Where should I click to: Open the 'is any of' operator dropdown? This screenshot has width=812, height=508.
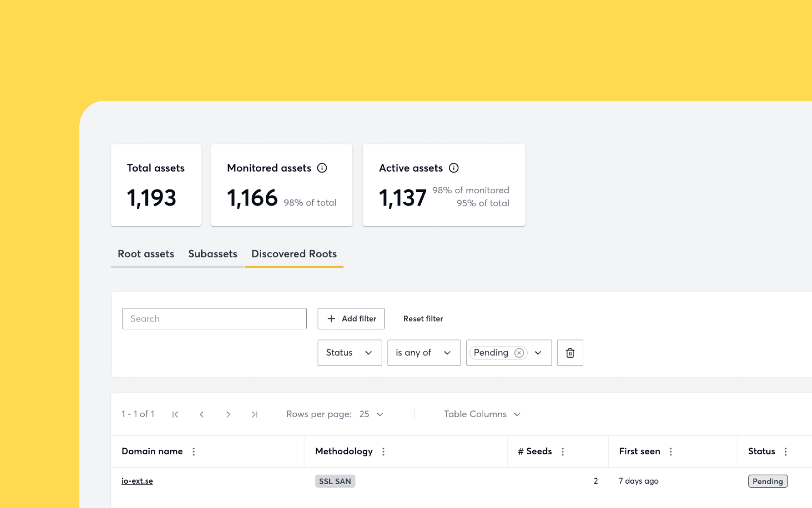(x=424, y=353)
